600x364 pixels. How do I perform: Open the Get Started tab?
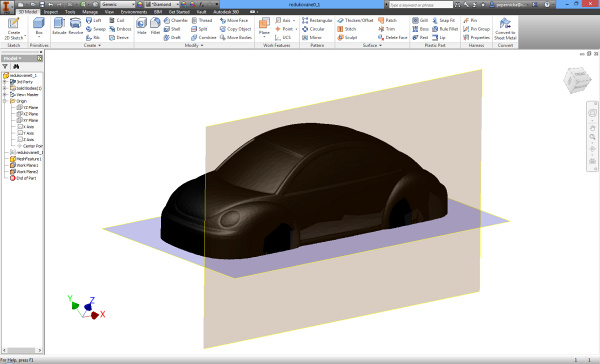tap(179, 12)
